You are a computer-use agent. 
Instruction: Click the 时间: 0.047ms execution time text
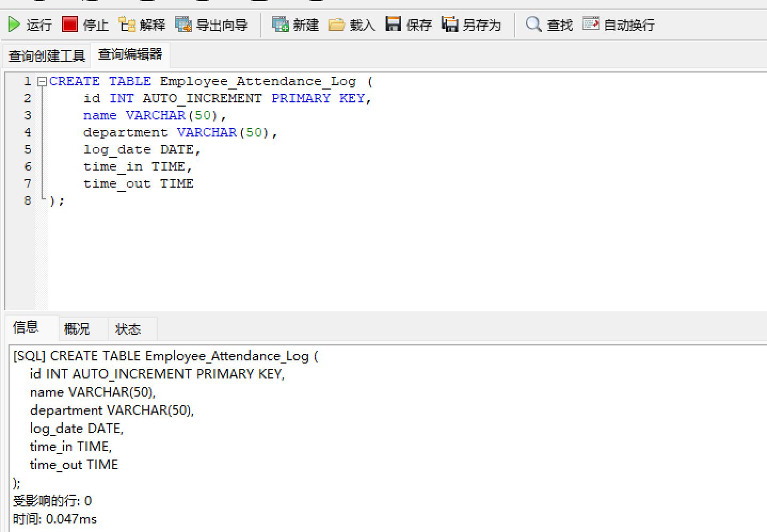click(53, 519)
